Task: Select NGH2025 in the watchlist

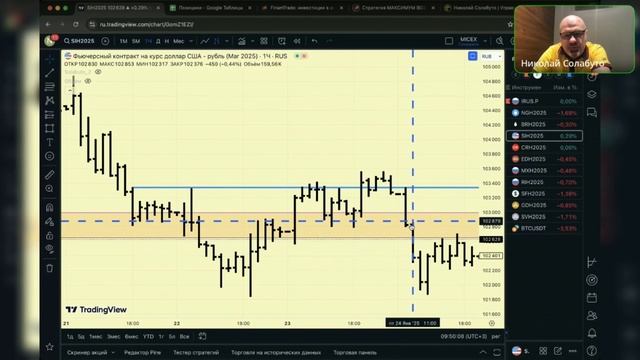Action: point(544,113)
